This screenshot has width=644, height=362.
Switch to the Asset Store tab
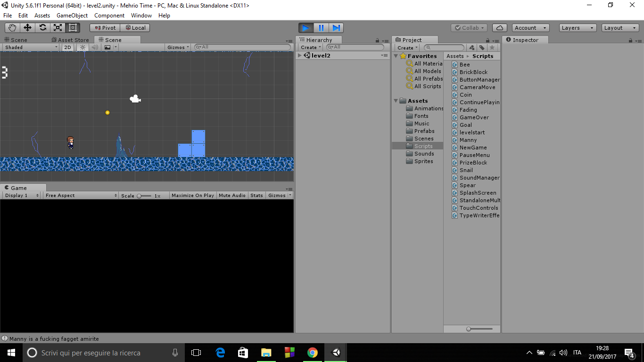point(70,40)
